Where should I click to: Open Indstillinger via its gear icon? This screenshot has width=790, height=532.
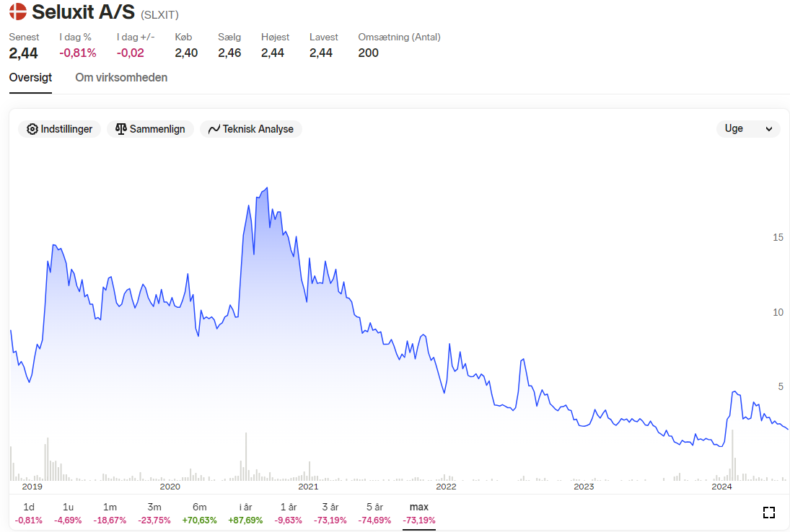32,129
